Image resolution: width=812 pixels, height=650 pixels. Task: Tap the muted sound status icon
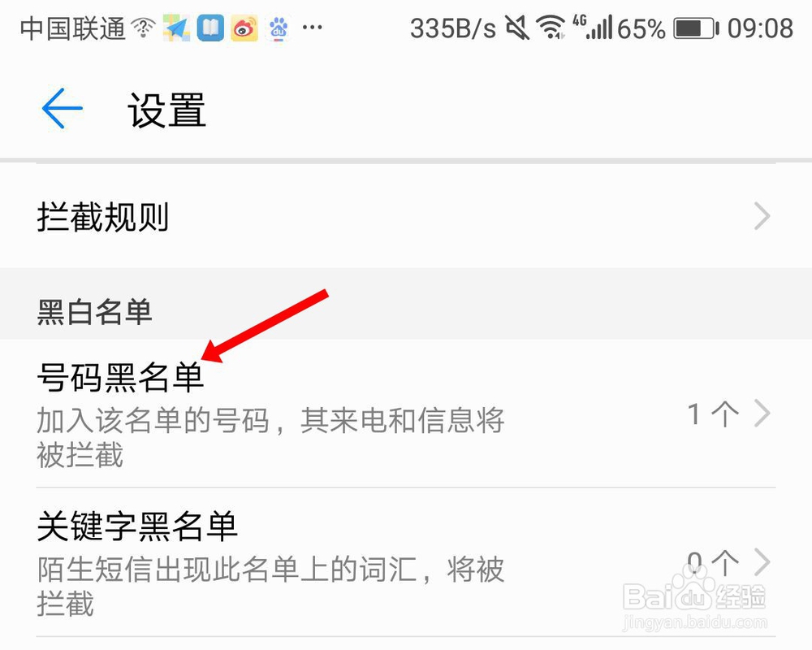(517, 28)
